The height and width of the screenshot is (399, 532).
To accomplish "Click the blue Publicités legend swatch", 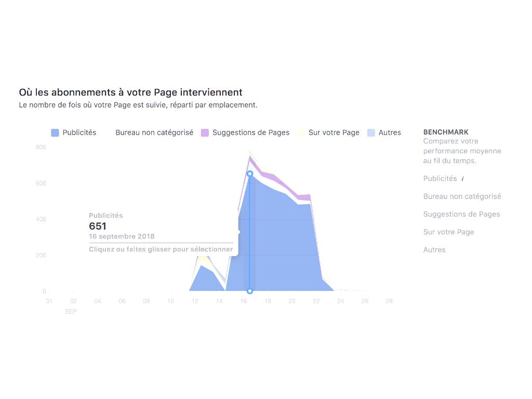I will 55,133.
